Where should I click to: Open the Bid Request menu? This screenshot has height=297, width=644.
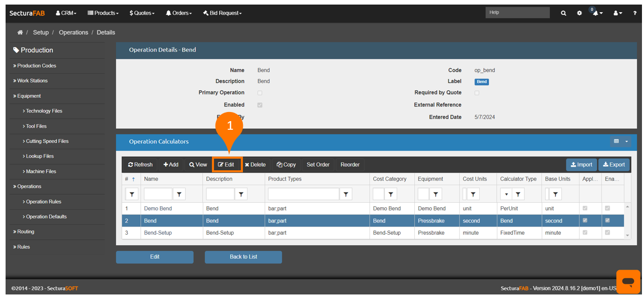pyautogui.click(x=223, y=13)
